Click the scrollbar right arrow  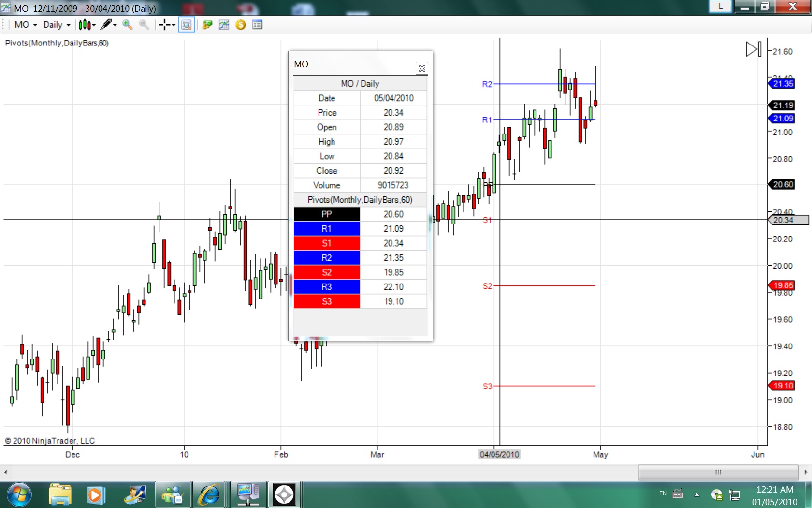pyautogui.click(x=806, y=472)
